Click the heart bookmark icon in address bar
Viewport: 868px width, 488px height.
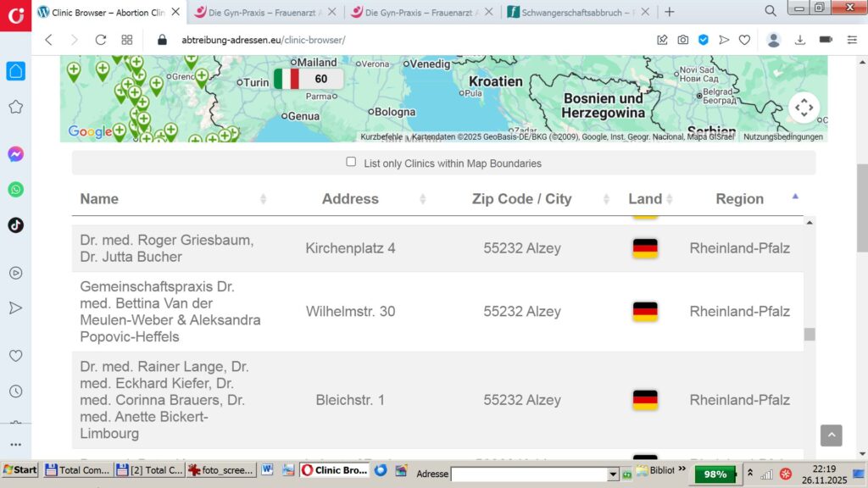[x=744, y=40]
